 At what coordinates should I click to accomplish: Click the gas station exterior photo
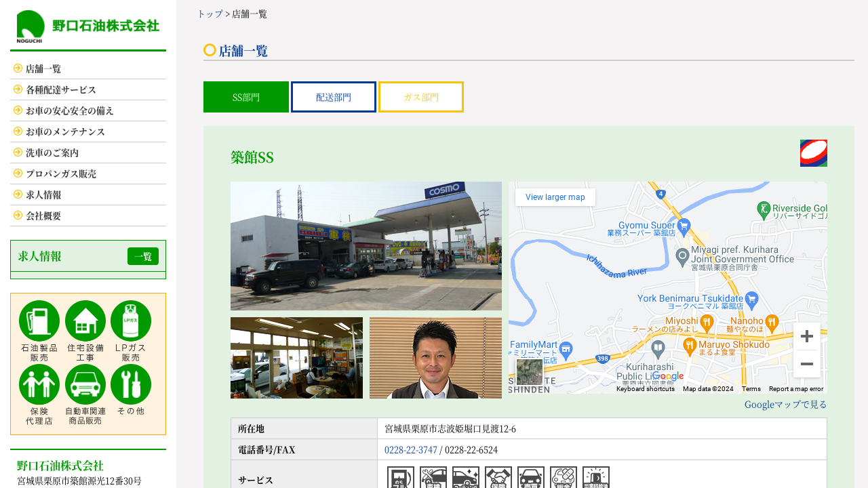click(366, 246)
